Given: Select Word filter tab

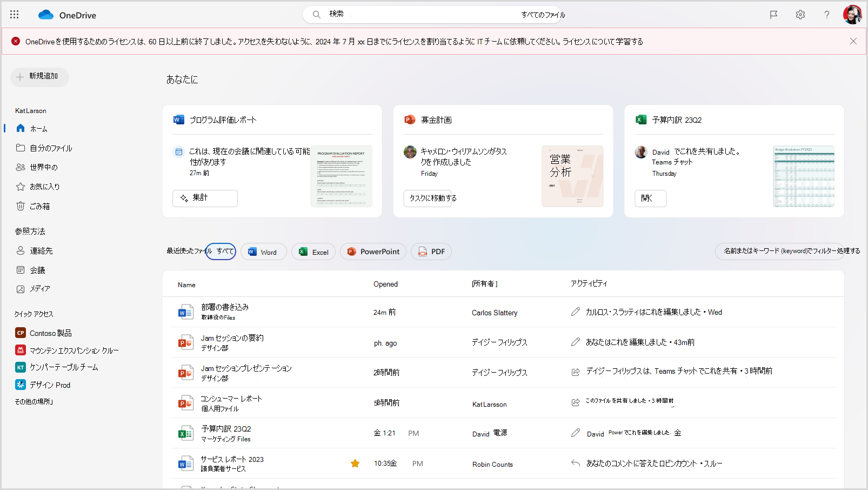Looking at the screenshot, I should [263, 251].
